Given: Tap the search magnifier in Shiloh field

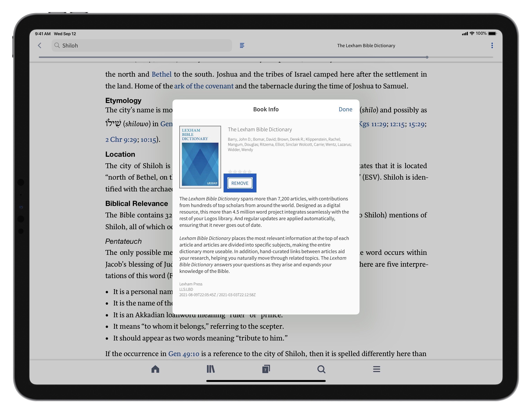Looking at the screenshot, I should coord(57,45).
